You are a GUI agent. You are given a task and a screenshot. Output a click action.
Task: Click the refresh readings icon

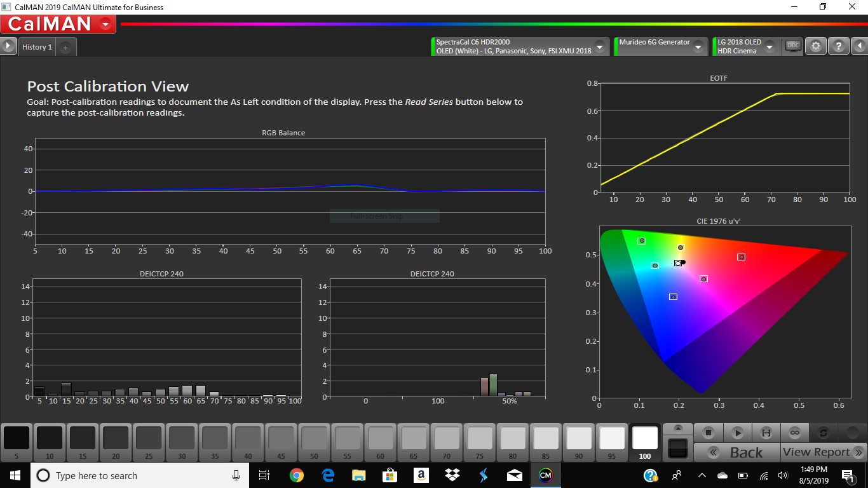pos(822,431)
